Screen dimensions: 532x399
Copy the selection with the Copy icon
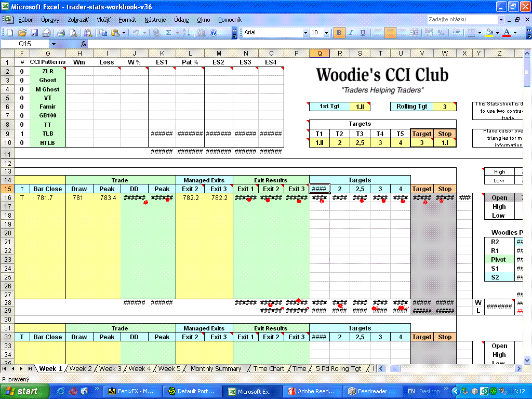(103, 33)
